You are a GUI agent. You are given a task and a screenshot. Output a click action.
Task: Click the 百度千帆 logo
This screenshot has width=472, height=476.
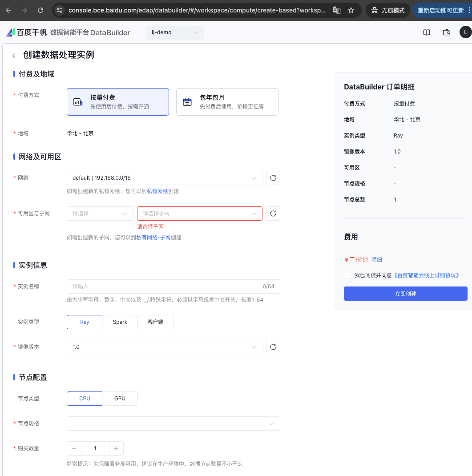(x=26, y=32)
